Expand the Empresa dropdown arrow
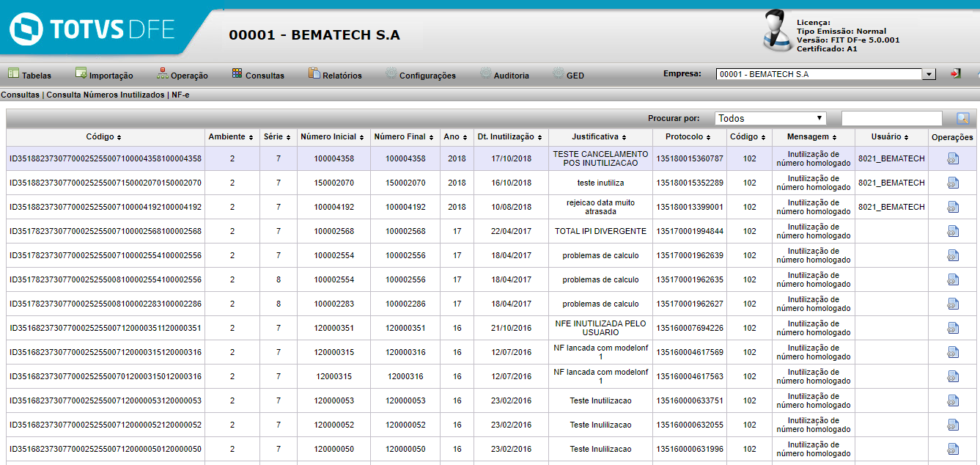Viewport: 980px width, 465px height. (x=929, y=74)
